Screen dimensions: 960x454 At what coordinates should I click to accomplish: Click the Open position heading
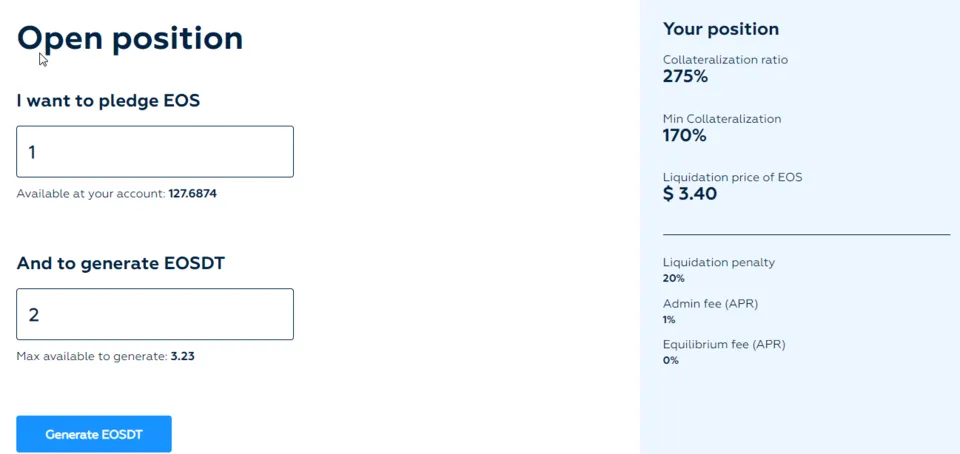coord(130,38)
